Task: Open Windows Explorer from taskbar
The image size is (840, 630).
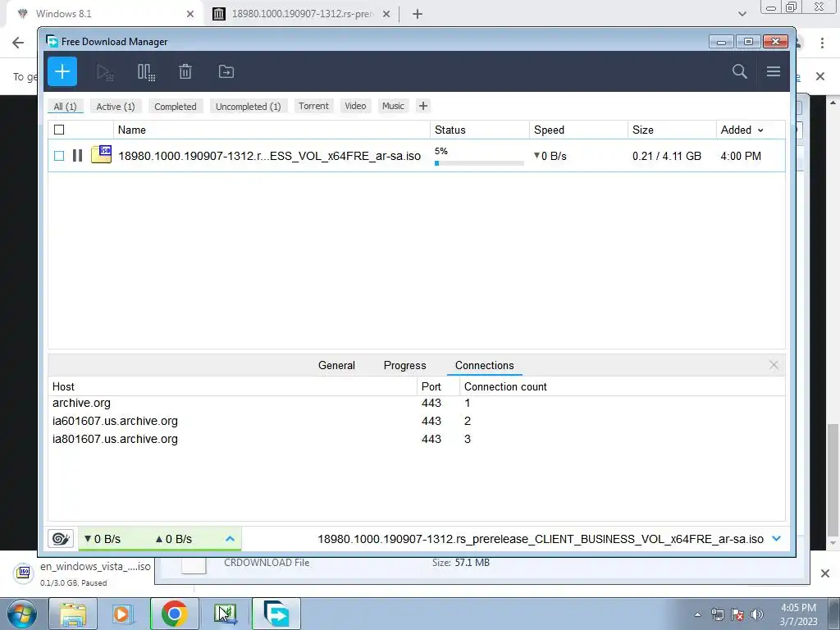Action: coord(73,614)
